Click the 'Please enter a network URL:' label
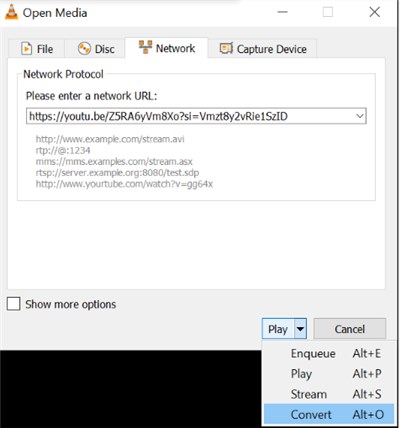 click(x=91, y=96)
